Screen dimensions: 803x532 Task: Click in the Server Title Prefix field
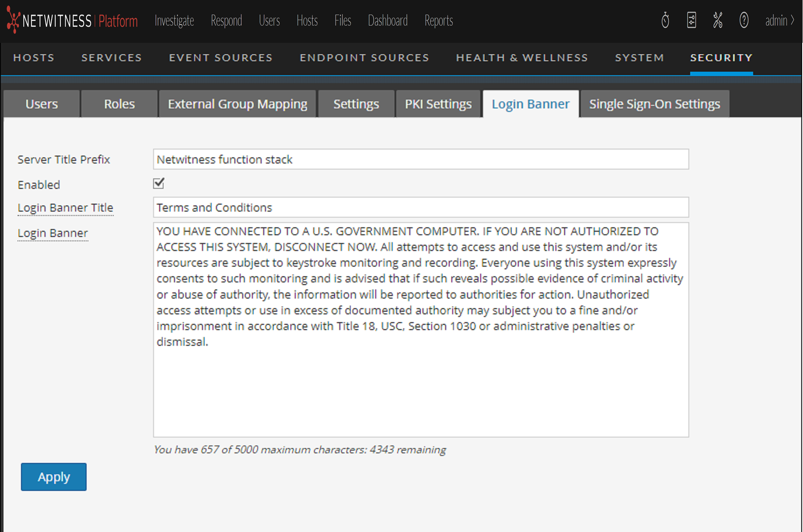(420, 160)
